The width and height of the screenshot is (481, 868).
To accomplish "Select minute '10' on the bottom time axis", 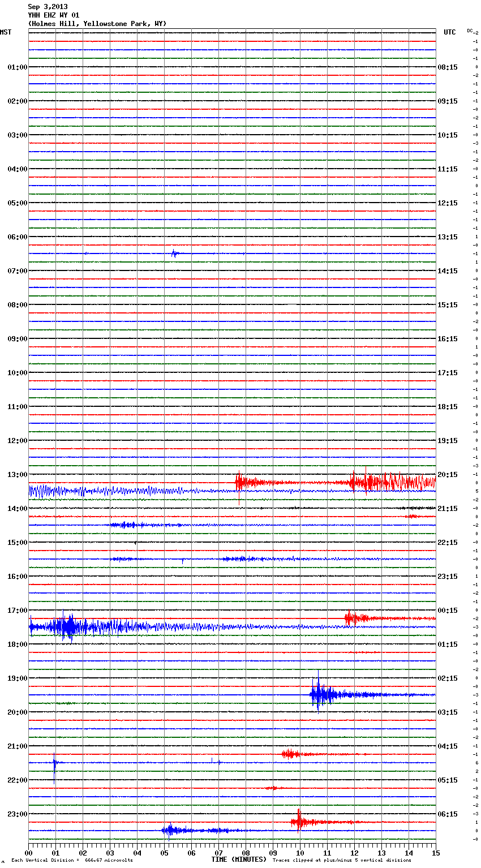I will click(x=300, y=853).
